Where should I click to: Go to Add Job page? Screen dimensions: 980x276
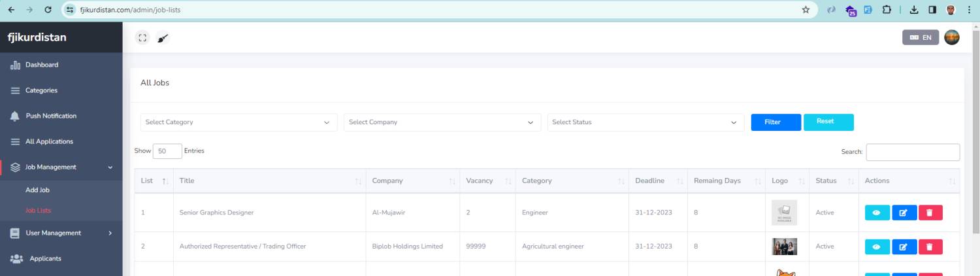(x=37, y=190)
